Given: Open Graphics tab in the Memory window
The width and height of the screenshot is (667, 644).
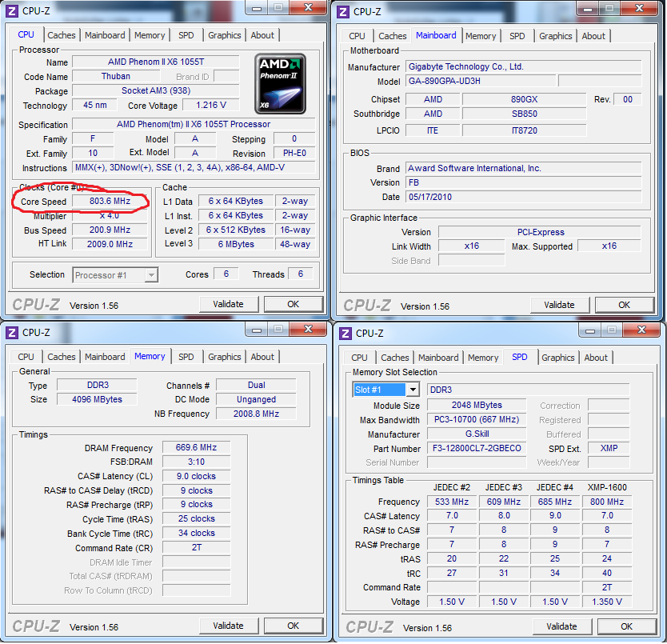Looking at the screenshot, I should [x=224, y=357].
